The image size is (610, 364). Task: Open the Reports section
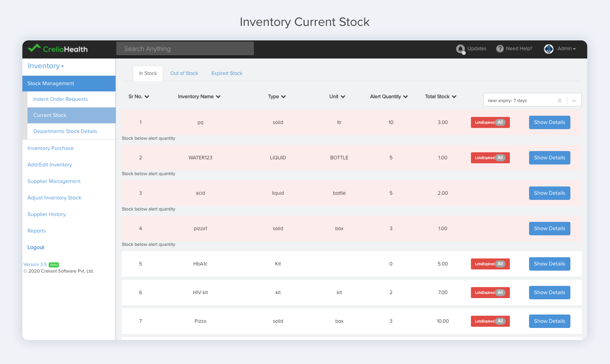click(x=37, y=231)
